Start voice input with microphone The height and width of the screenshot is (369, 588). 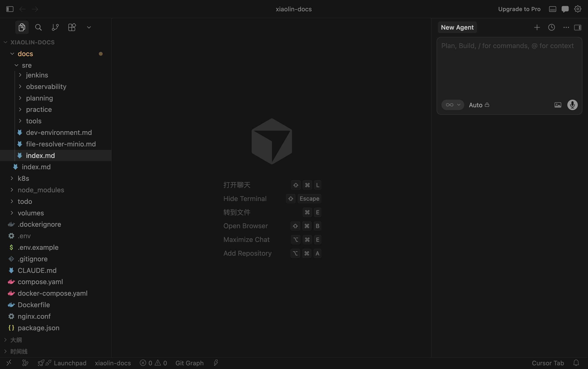point(572,105)
